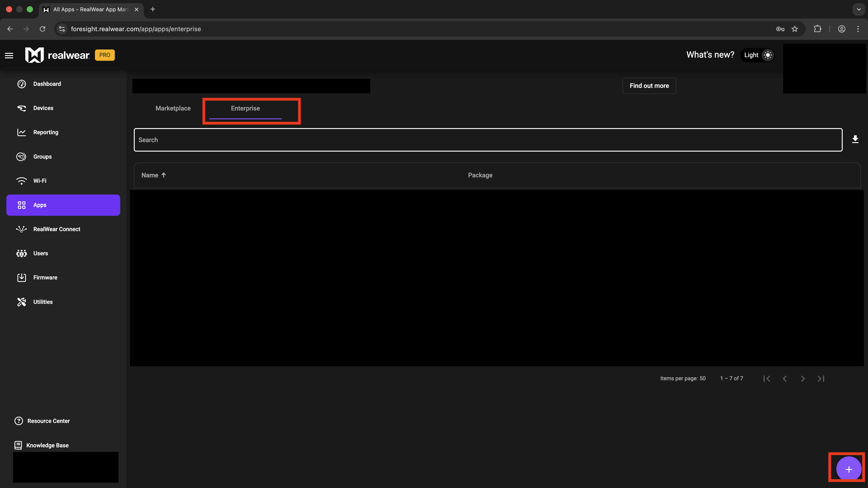
Task: Click the RealWear Connect icon
Action: point(21,229)
